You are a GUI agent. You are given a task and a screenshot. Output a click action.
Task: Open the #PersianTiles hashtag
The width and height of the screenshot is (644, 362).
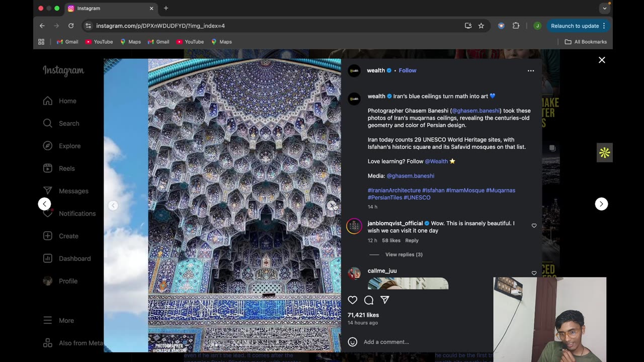(x=385, y=198)
